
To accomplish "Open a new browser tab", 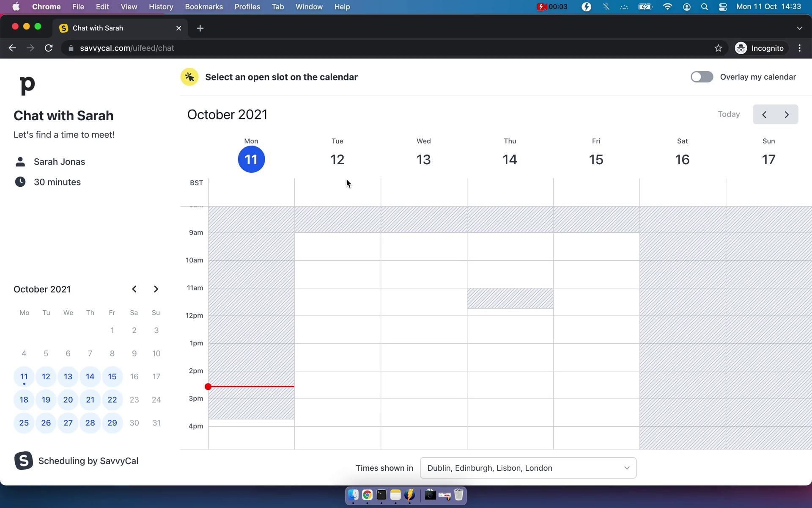I will tap(200, 28).
